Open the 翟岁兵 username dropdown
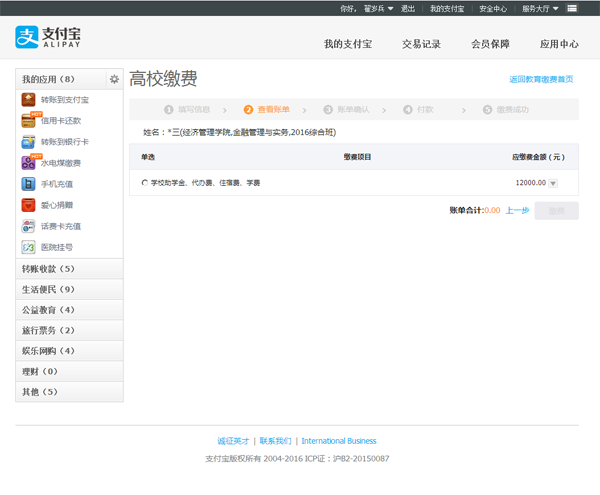This screenshot has width=600, height=495. pyautogui.click(x=378, y=8)
